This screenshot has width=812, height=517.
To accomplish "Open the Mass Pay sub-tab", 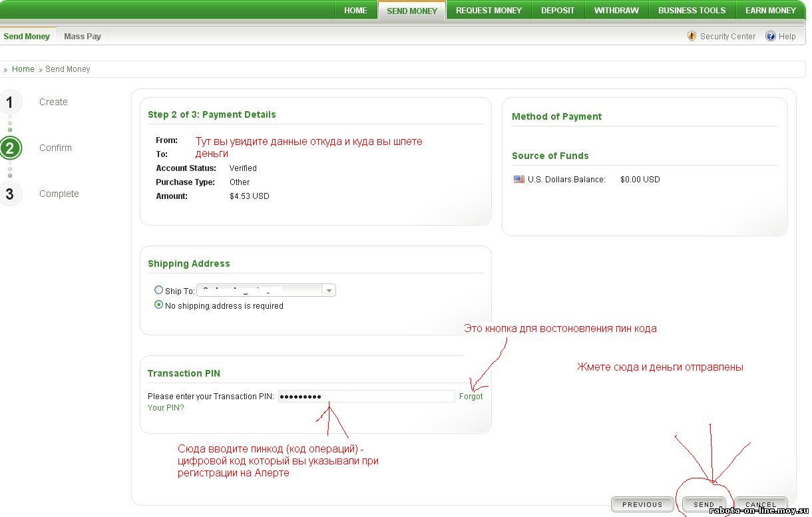I will click(x=83, y=37).
